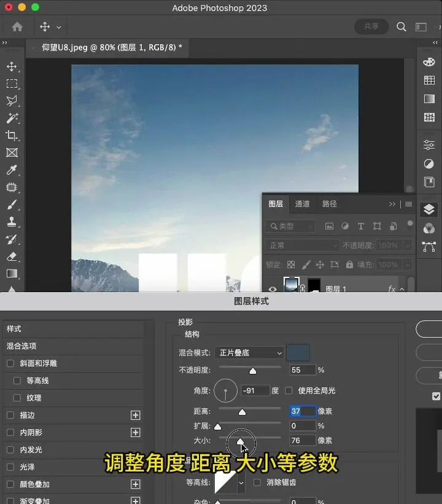Screen dimensions: 442x504
Task: Open the 等高线 contour picker arrow
Action: coord(241,483)
